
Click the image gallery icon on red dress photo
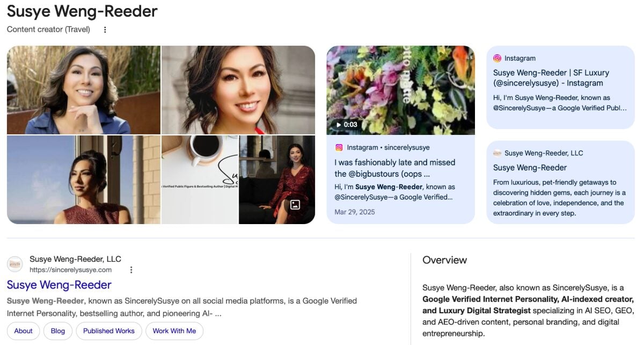point(295,205)
